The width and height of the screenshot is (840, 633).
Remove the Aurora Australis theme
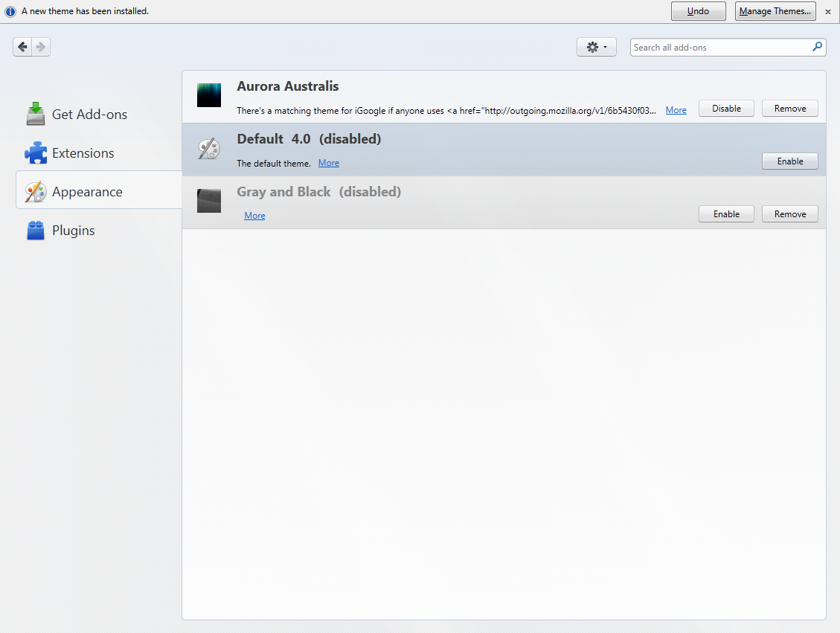point(789,108)
